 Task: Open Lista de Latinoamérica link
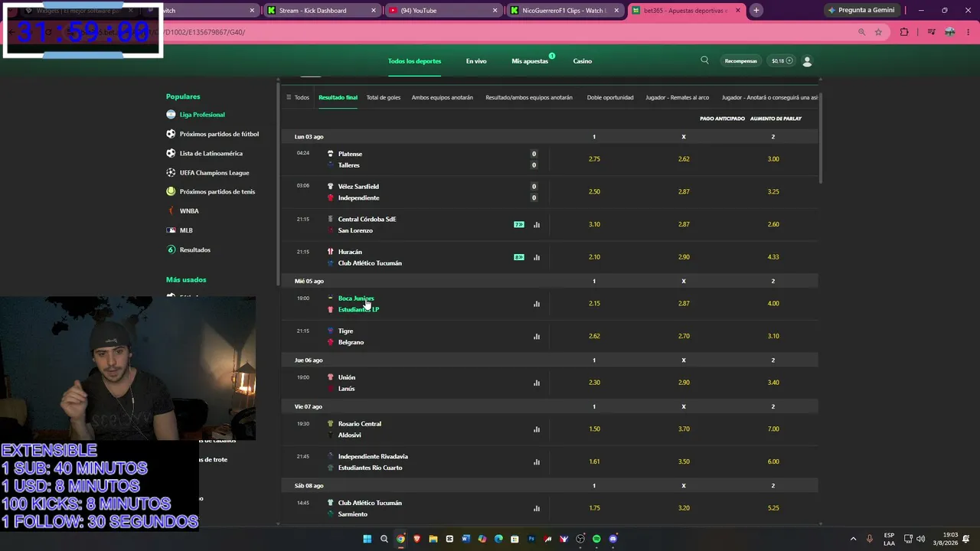pyautogui.click(x=211, y=153)
